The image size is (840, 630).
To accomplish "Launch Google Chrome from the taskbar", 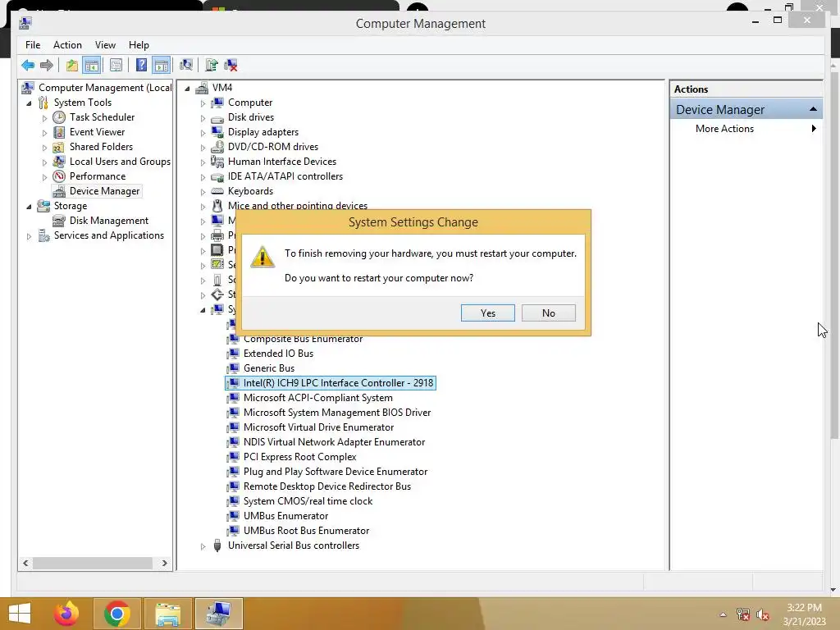I will click(x=116, y=614).
